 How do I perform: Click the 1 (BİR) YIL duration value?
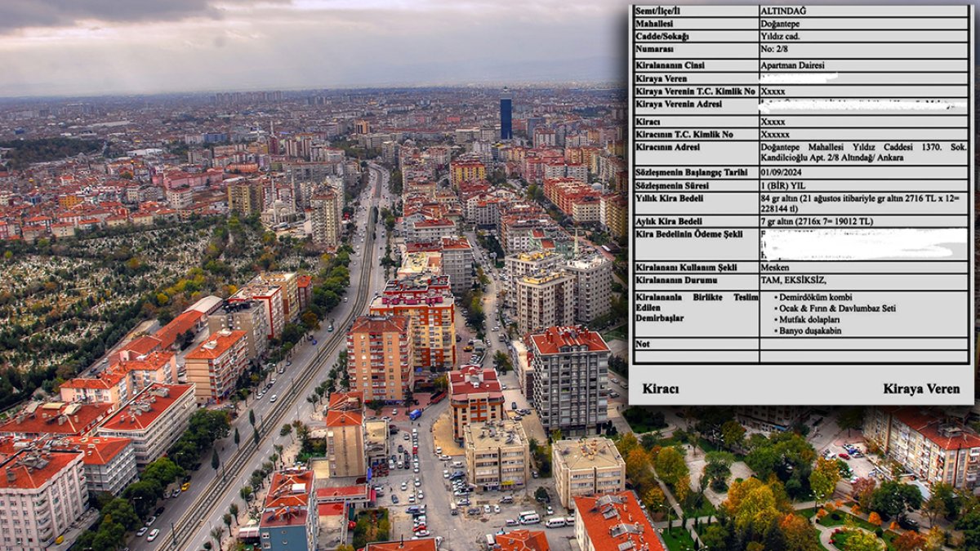777,186
